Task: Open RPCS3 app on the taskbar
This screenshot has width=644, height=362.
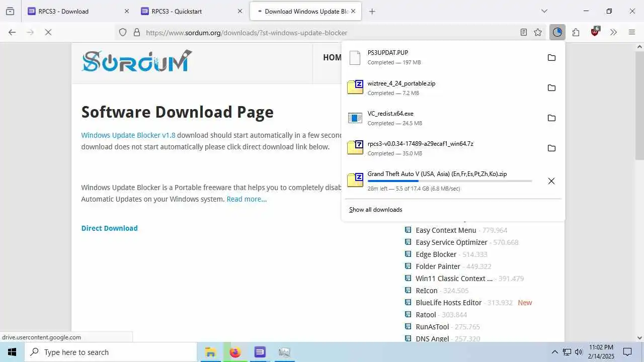Action: point(260,352)
